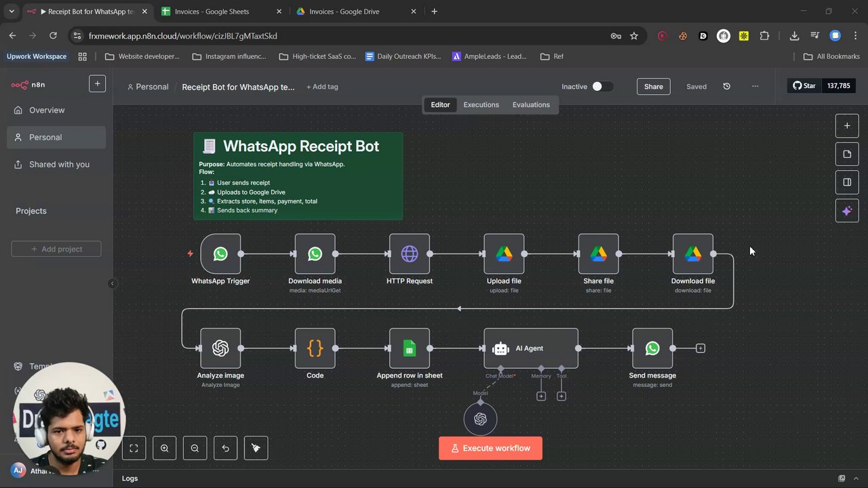This screenshot has width=868, height=488.
Task: Go back in browser history
Action: click(x=13, y=36)
